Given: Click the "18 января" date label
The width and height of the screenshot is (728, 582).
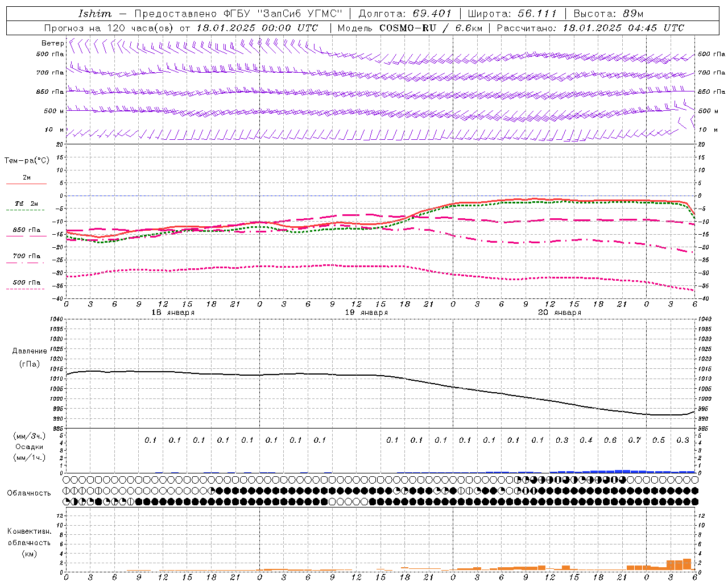Looking at the screenshot, I should point(173,313).
